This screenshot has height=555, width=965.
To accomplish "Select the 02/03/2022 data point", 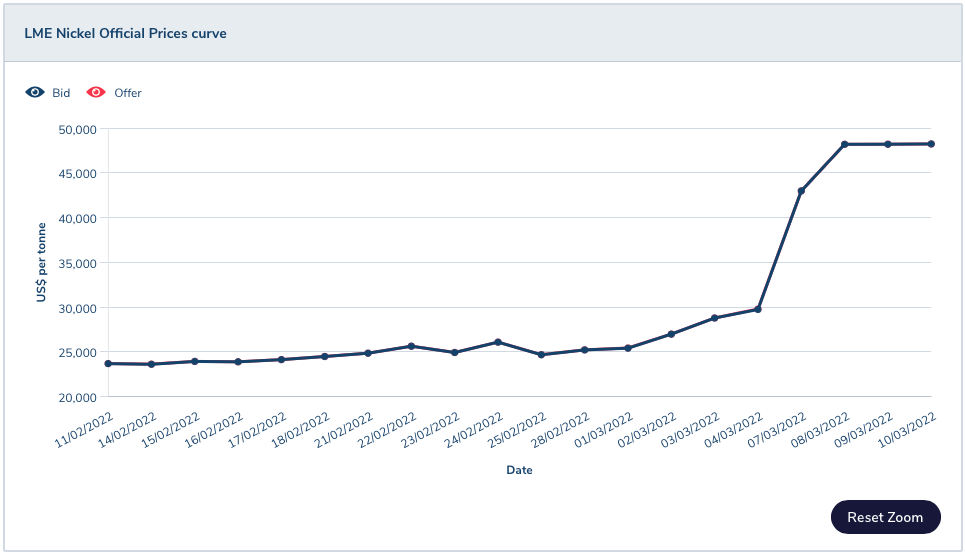I will click(x=671, y=334).
